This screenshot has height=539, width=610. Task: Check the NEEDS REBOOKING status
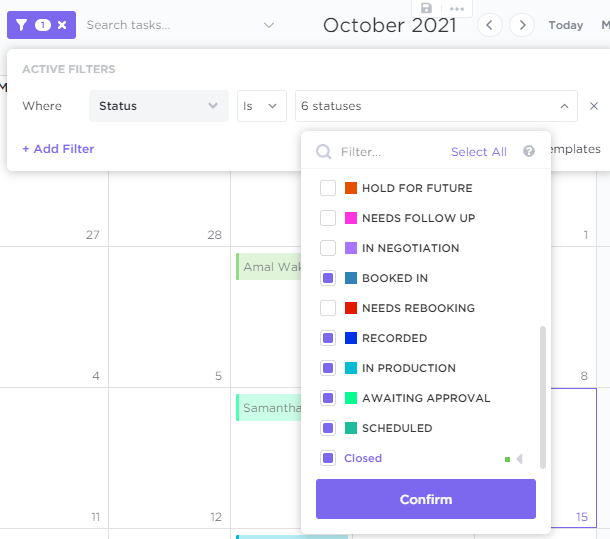coord(328,308)
